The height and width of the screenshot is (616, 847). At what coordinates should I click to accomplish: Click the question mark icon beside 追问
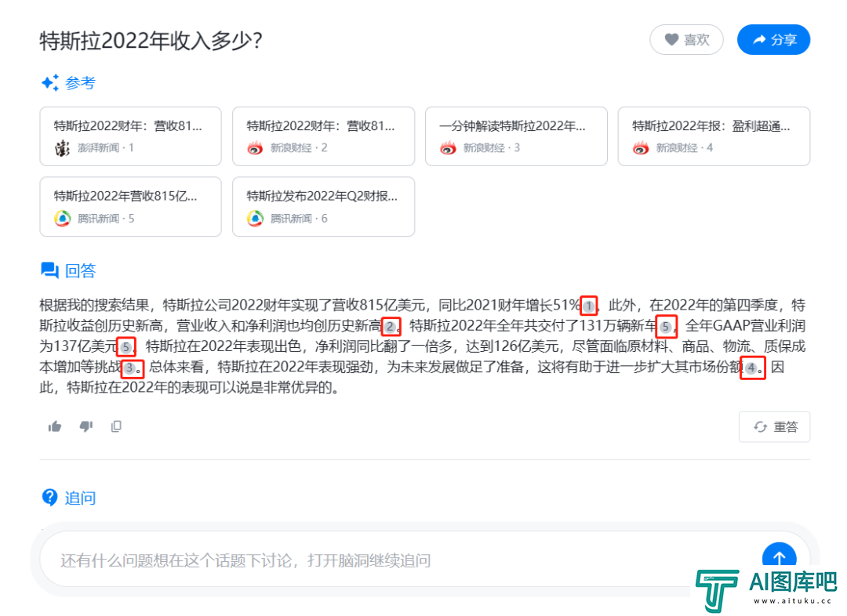coord(49,497)
